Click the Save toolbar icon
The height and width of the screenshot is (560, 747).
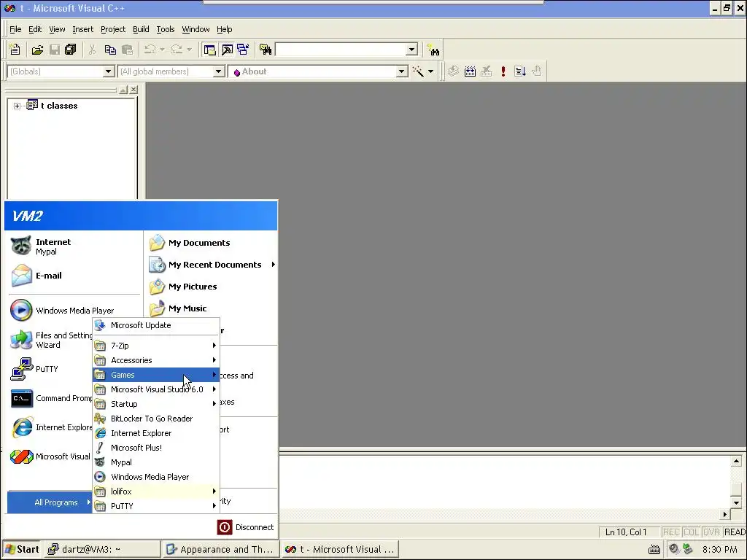coord(55,50)
